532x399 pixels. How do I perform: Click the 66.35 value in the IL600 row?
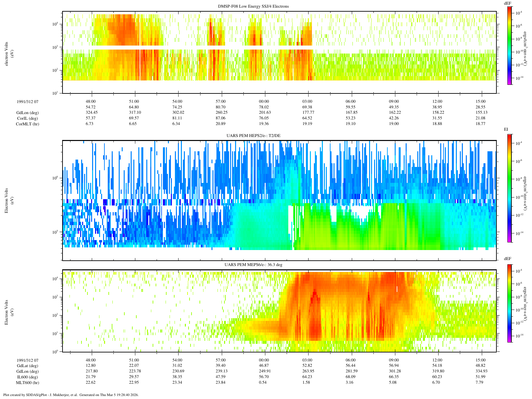394,377
